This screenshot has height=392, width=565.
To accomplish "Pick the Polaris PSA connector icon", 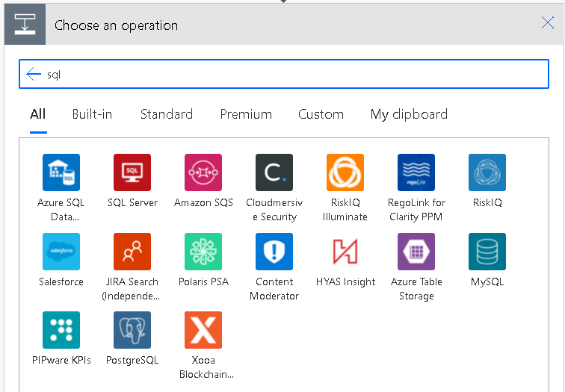I will 203,252.
